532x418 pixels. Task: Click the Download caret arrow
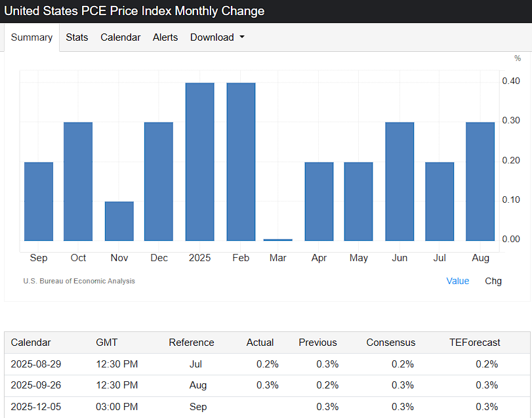click(242, 37)
